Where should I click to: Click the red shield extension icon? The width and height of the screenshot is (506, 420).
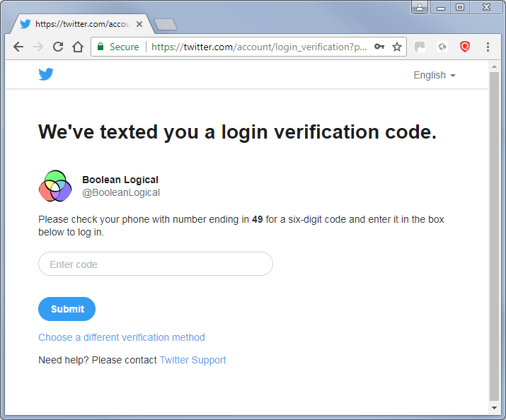tap(465, 47)
